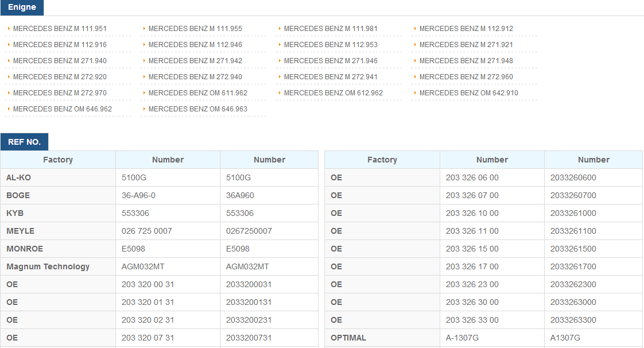644x348 pixels.
Task: View MERCEDES BENZ OM 646.962 engine
Action: tap(63, 109)
